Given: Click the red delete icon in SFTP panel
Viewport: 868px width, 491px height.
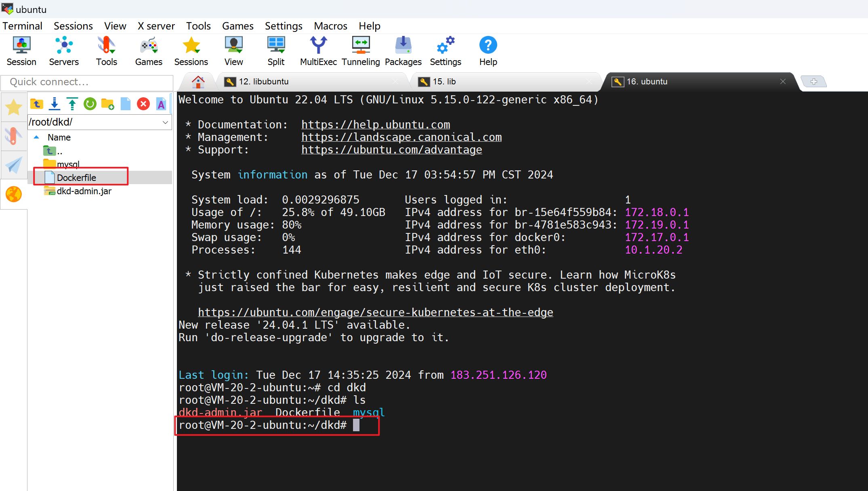Looking at the screenshot, I should click(143, 104).
